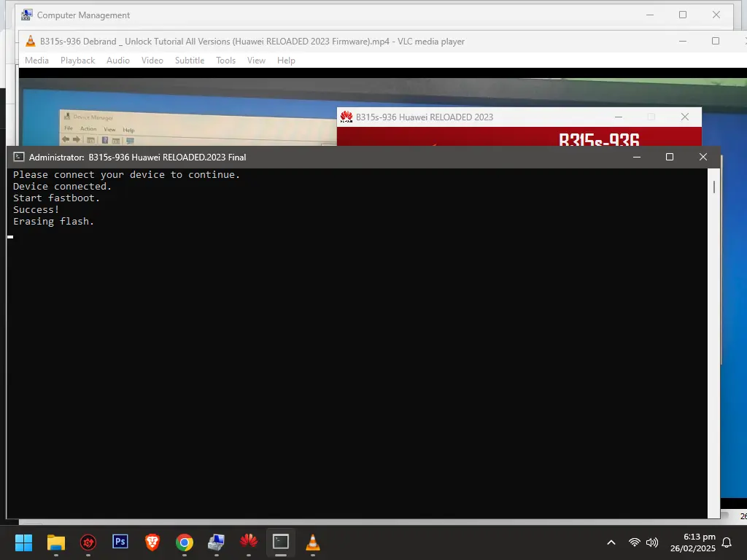Image resolution: width=747 pixels, height=560 pixels.
Task: Open the VLC Subtitle menu
Action: (x=190, y=61)
